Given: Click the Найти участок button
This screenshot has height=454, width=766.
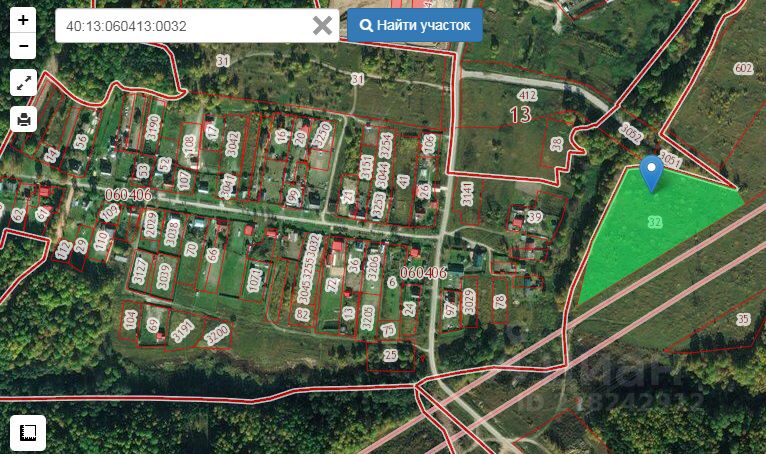Looking at the screenshot, I should [x=415, y=25].
